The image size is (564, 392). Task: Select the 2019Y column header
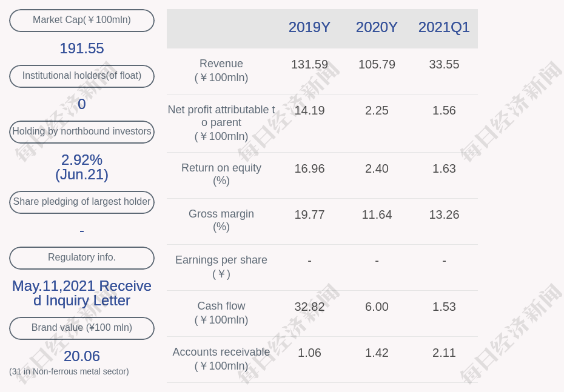309,27
